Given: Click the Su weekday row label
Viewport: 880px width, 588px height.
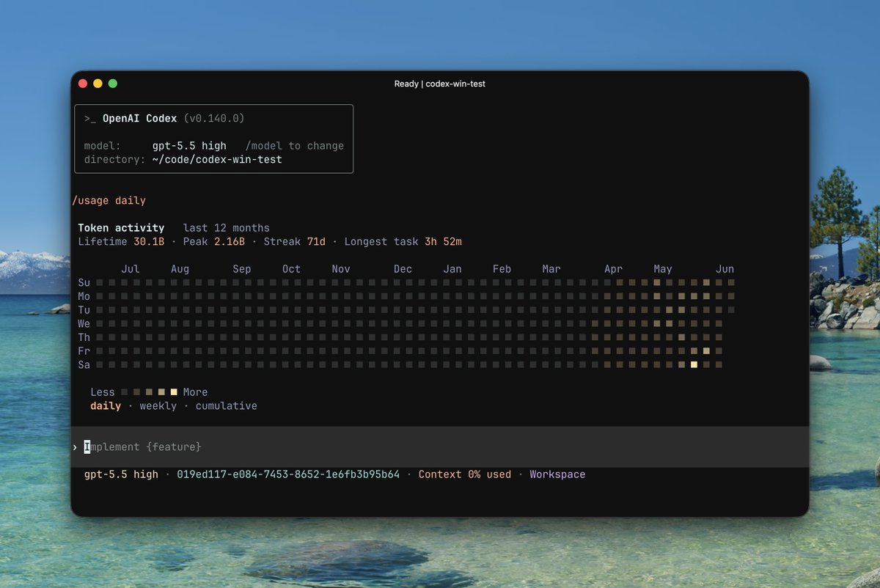Looking at the screenshot, I should click(84, 283).
